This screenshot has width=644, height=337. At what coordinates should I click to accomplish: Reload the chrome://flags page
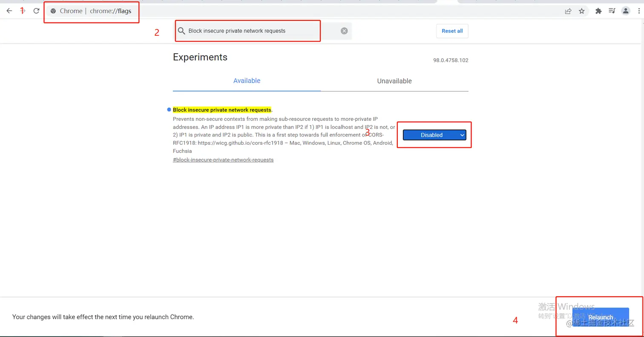point(36,11)
